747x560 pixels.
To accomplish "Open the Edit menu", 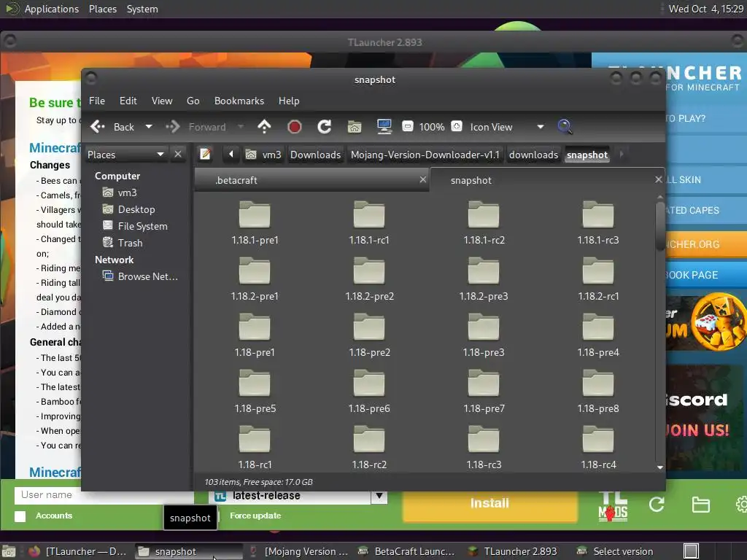I will [x=128, y=101].
